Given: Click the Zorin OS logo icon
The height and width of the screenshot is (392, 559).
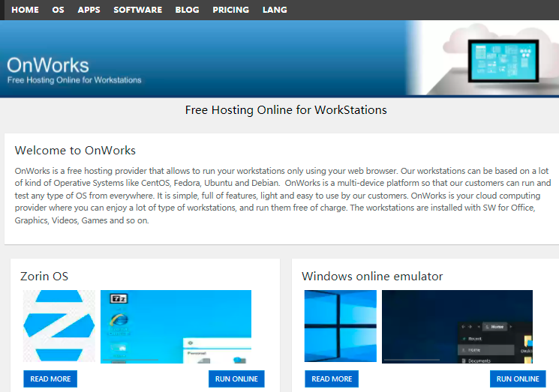Looking at the screenshot, I should (59, 326).
